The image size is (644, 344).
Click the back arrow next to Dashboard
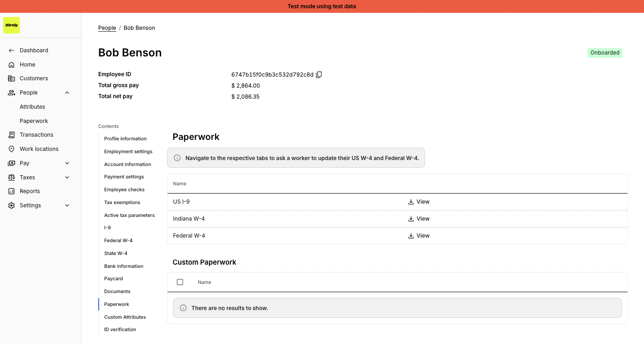[11, 50]
